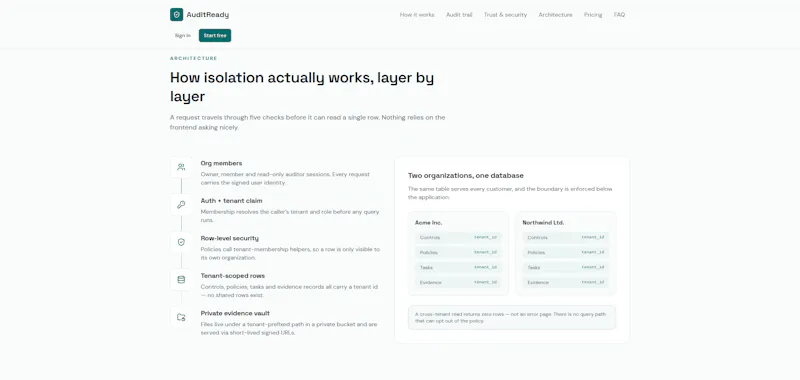Click 'A request travels through five checks' paragraph

point(308,122)
